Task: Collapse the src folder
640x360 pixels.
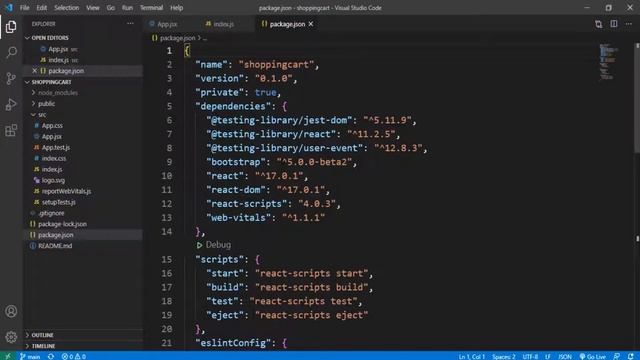Action: pos(83,115)
